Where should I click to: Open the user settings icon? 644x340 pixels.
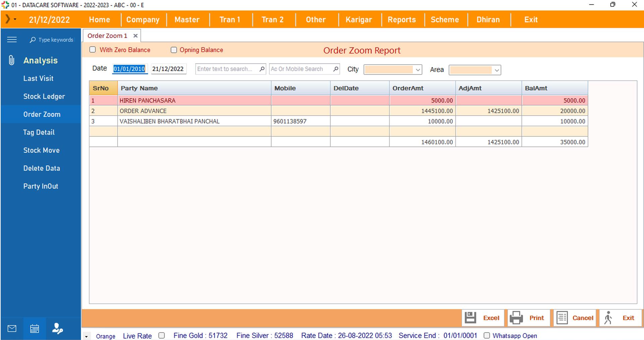[57, 329]
